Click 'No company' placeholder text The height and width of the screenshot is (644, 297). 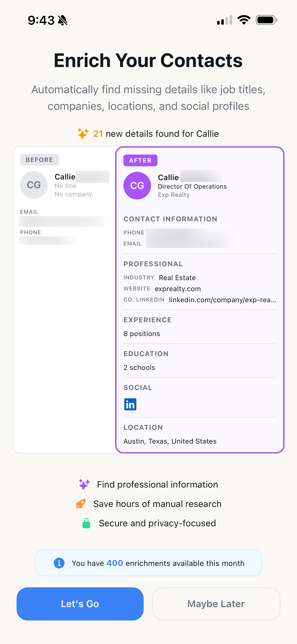click(x=73, y=194)
